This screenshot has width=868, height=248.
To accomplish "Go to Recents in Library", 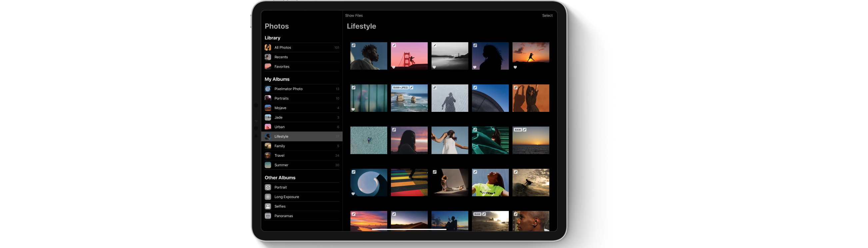I will point(281,57).
